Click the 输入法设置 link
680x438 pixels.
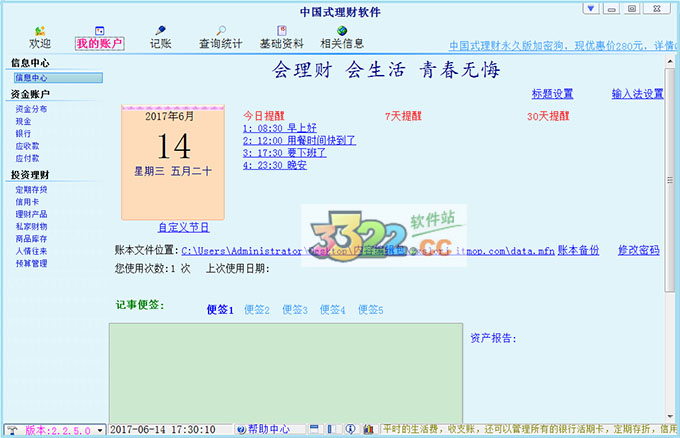(638, 94)
